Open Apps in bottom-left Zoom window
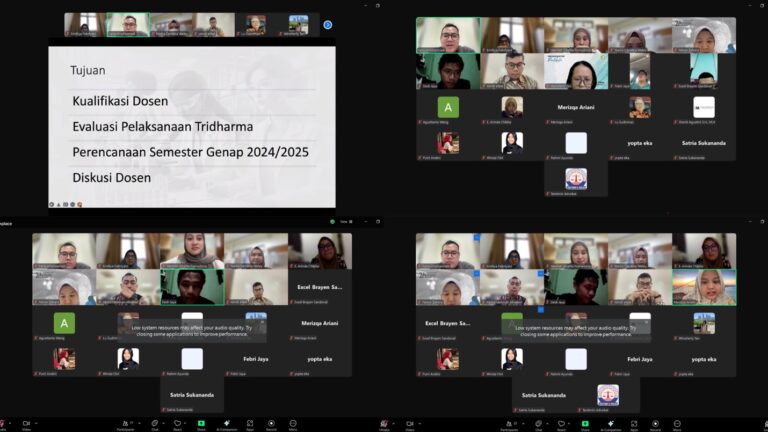The image size is (768, 432). coord(250,424)
